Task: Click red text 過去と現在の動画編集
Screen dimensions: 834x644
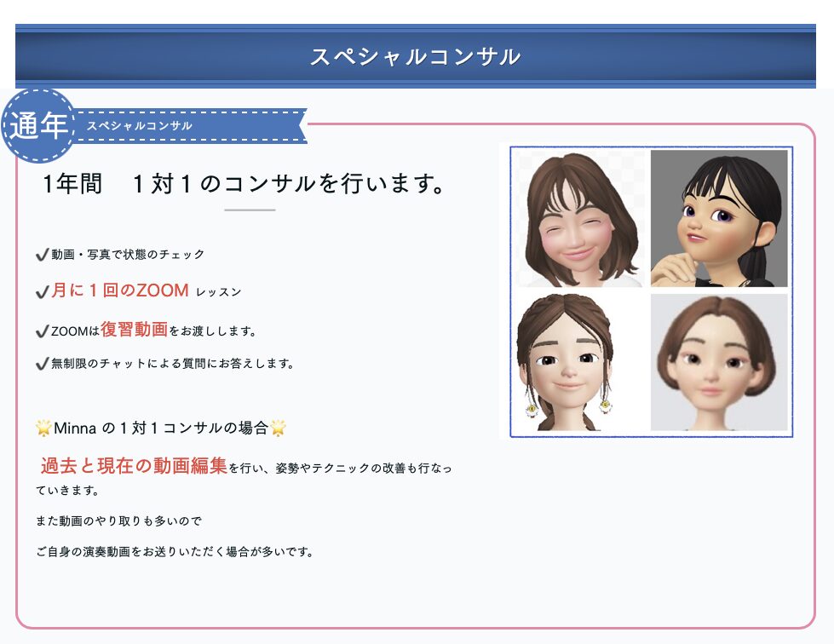Action: pyautogui.click(x=134, y=465)
